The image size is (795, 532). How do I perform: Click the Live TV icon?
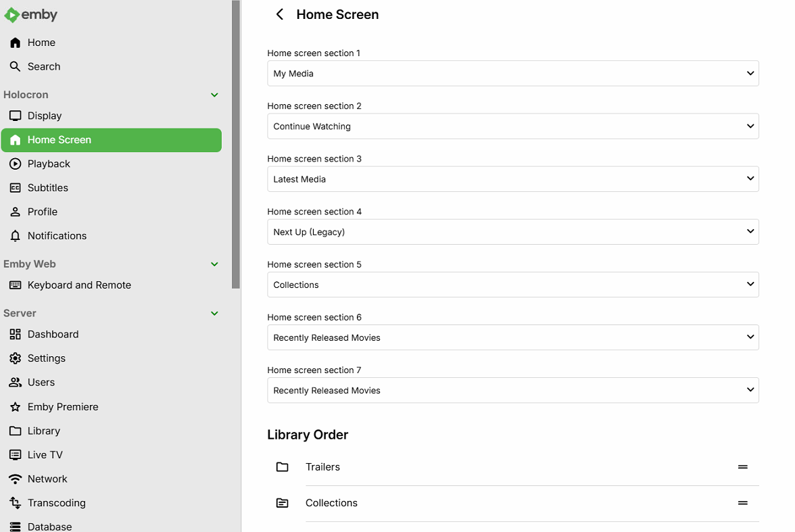coord(15,455)
